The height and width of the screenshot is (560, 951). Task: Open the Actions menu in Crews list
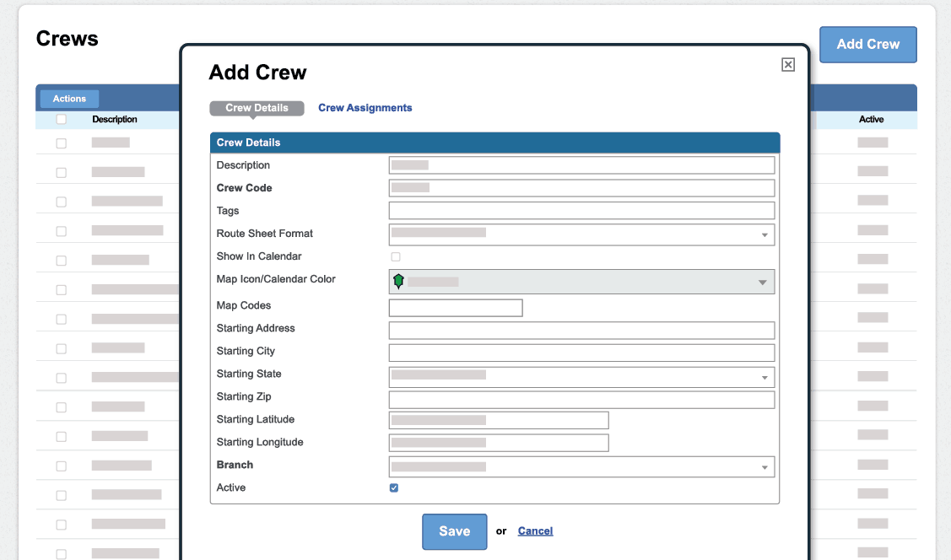click(x=69, y=98)
